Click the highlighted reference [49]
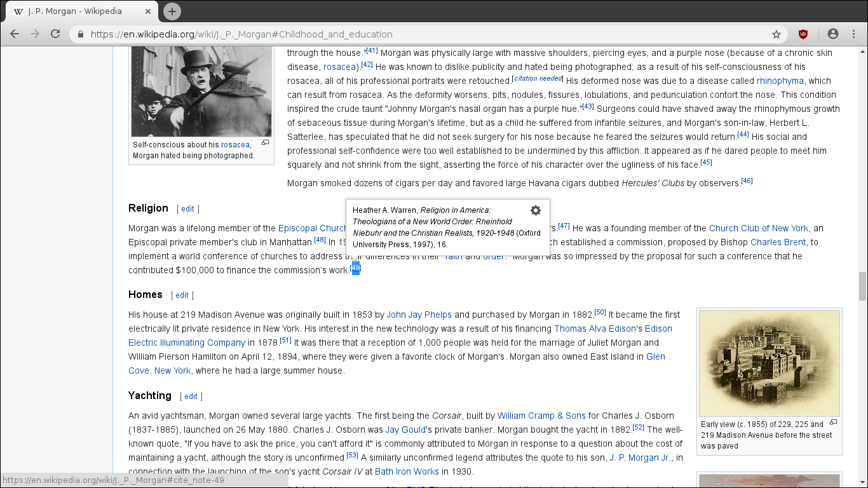This screenshot has height=488, width=868. coord(356,268)
